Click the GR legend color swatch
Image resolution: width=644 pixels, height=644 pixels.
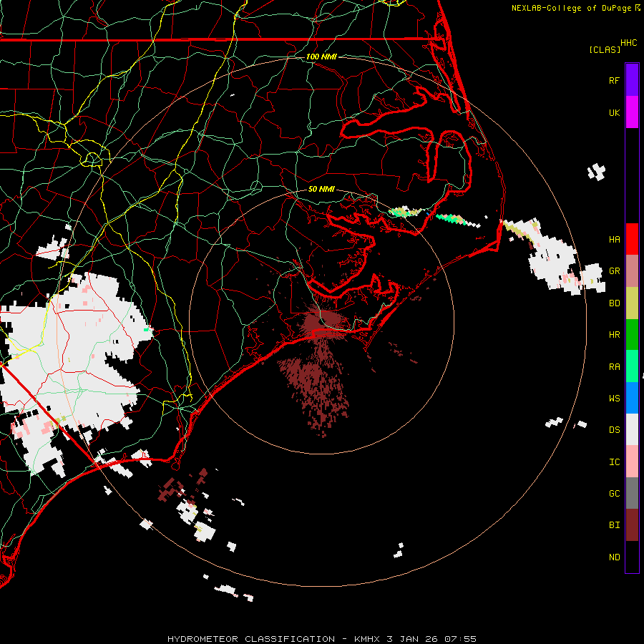click(632, 271)
